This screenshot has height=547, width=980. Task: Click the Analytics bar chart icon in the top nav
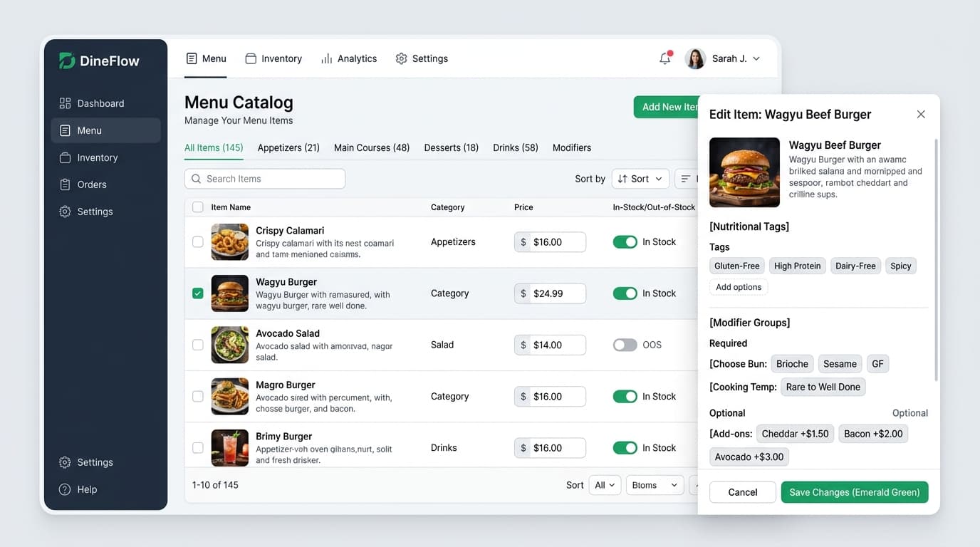tap(326, 58)
